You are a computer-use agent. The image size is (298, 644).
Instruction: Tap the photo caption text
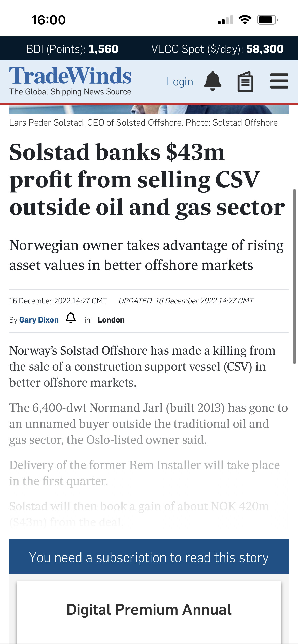pos(143,123)
